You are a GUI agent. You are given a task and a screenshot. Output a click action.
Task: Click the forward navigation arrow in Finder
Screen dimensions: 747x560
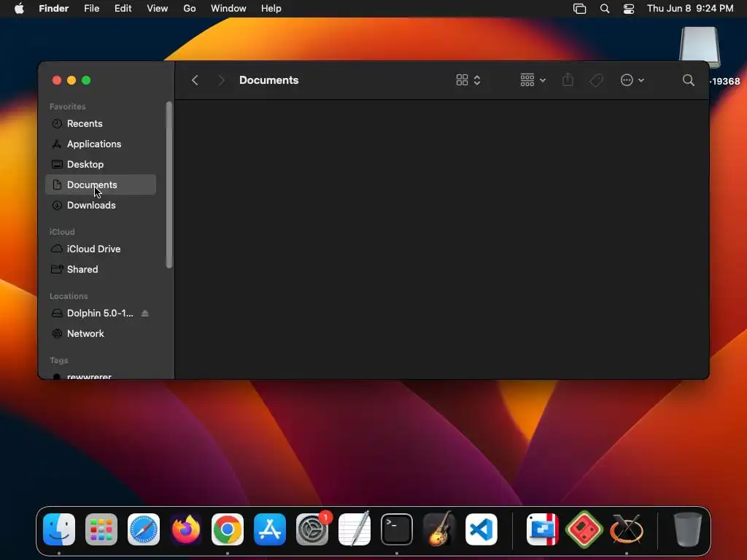click(x=221, y=80)
